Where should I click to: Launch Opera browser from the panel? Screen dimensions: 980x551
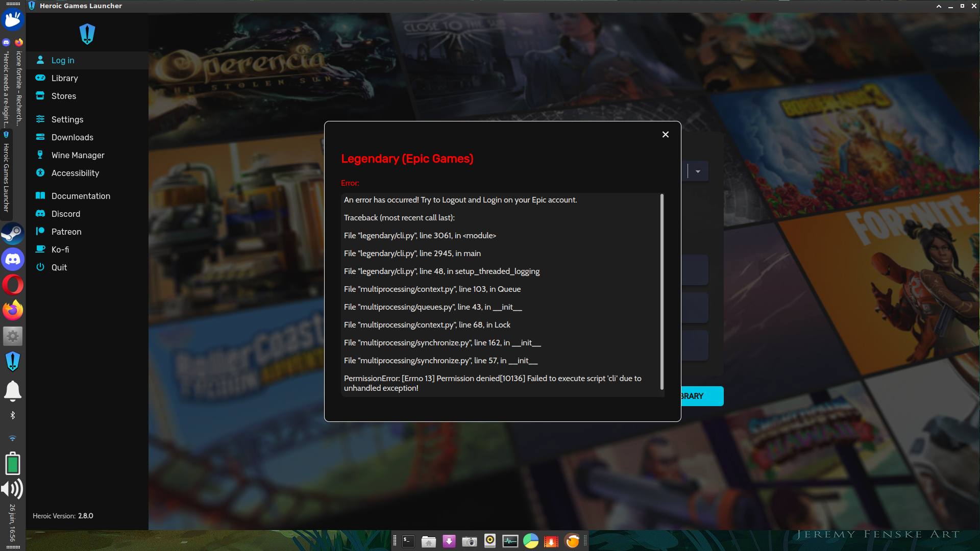[x=13, y=285]
